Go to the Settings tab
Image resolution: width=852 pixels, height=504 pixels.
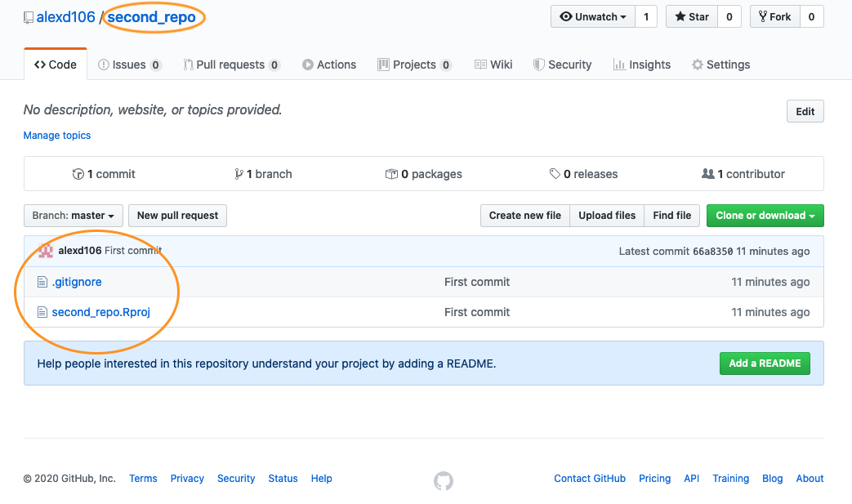pos(720,65)
